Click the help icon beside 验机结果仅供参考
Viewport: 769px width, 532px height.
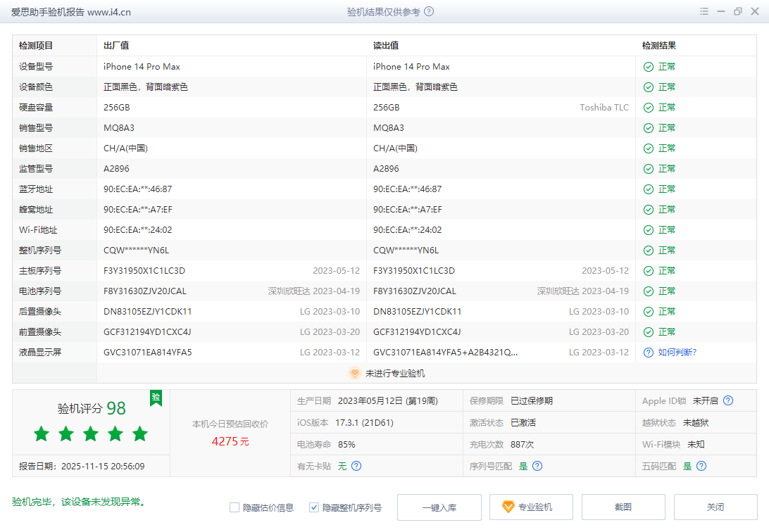point(429,12)
